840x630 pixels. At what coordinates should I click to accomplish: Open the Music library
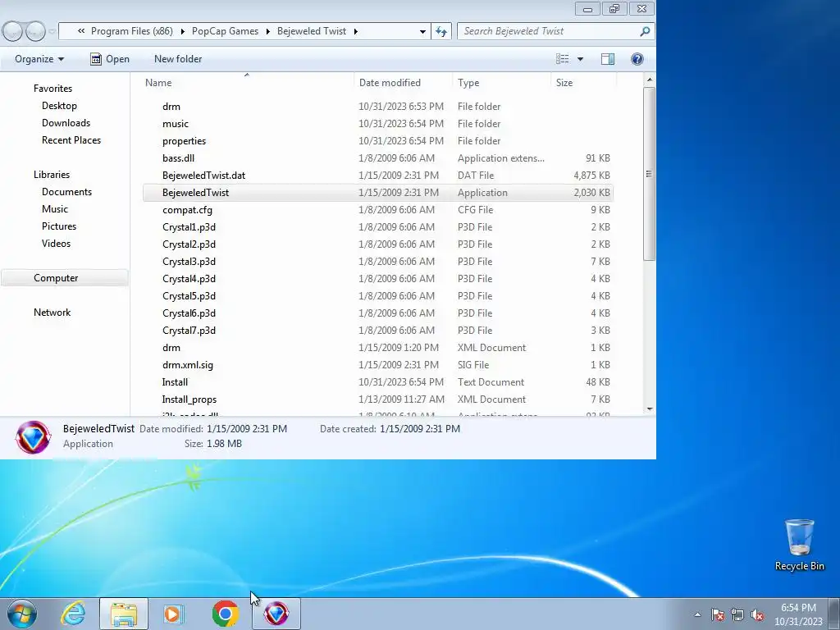pyautogui.click(x=55, y=209)
